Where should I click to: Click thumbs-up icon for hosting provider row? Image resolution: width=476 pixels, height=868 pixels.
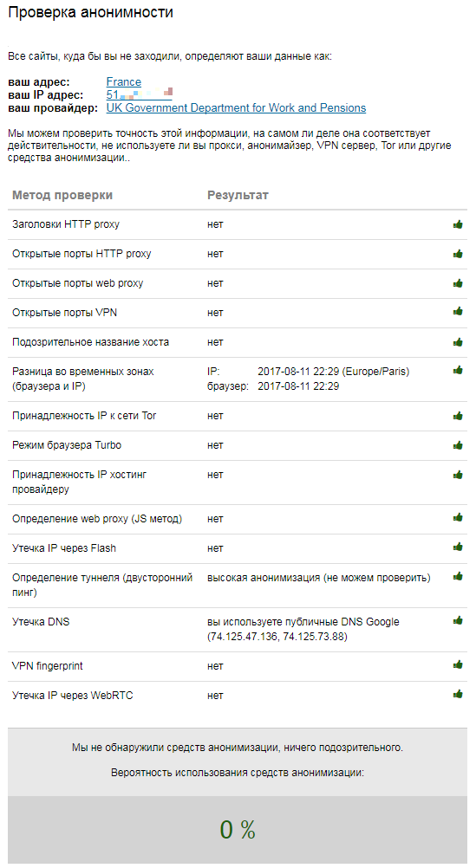tap(458, 475)
